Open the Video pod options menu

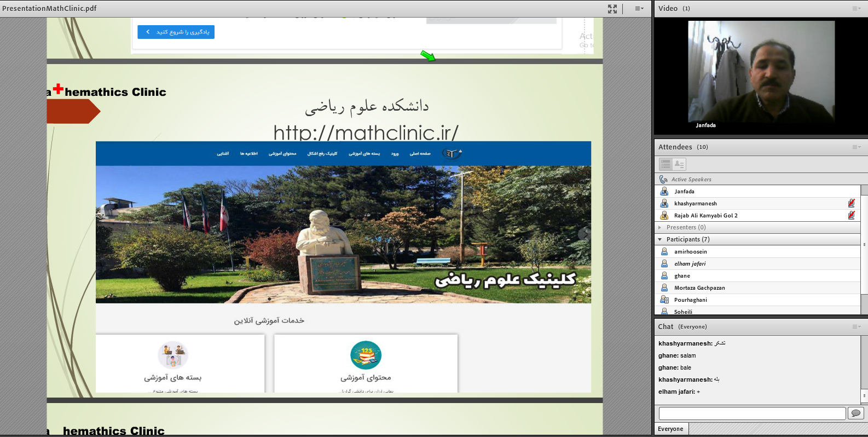coord(856,9)
